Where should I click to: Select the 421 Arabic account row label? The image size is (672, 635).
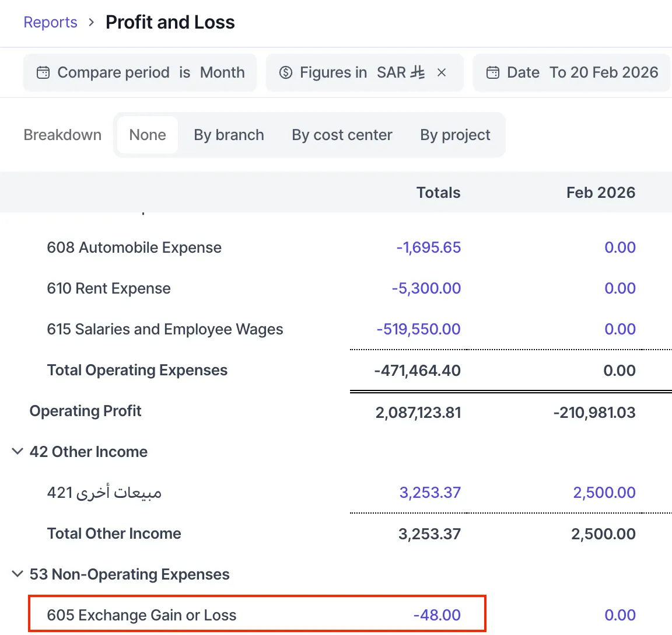click(104, 493)
